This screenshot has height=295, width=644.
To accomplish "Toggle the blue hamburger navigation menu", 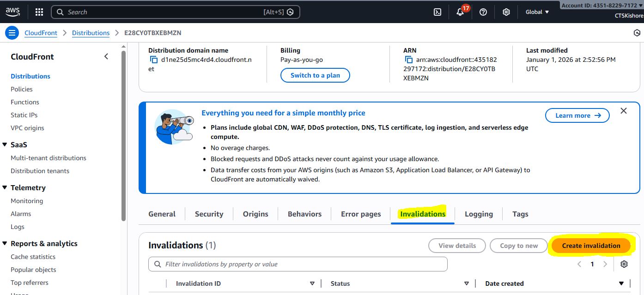I will pos(12,33).
